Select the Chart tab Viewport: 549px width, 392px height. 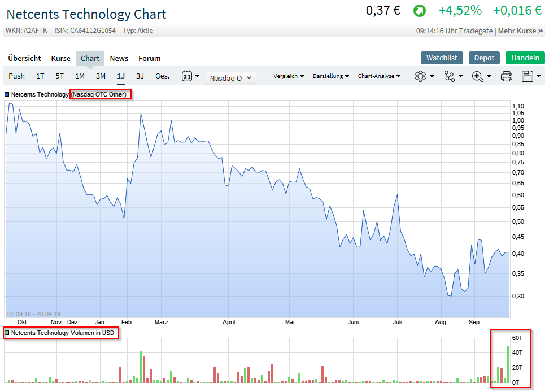point(90,58)
